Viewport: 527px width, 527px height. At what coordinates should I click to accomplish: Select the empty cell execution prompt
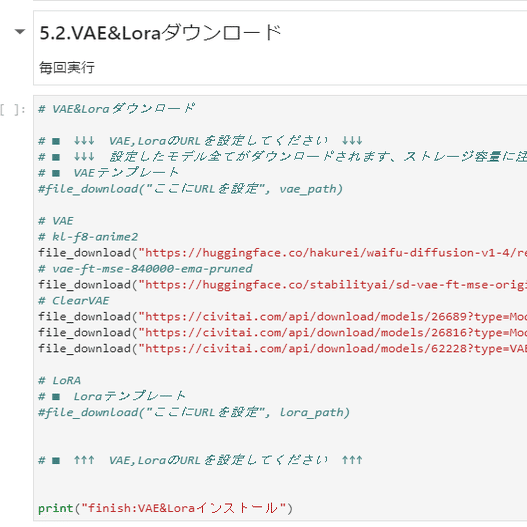coord(13,110)
